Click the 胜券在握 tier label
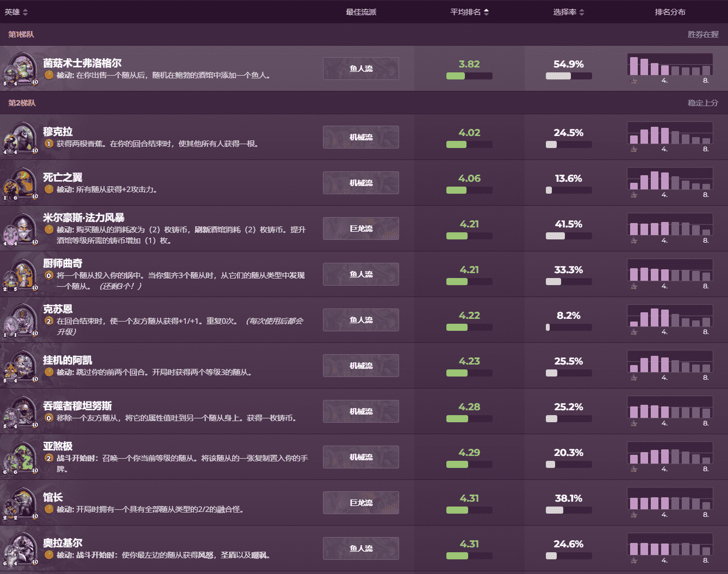The height and width of the screenshot is (574, 728). (x=703, y=34)
